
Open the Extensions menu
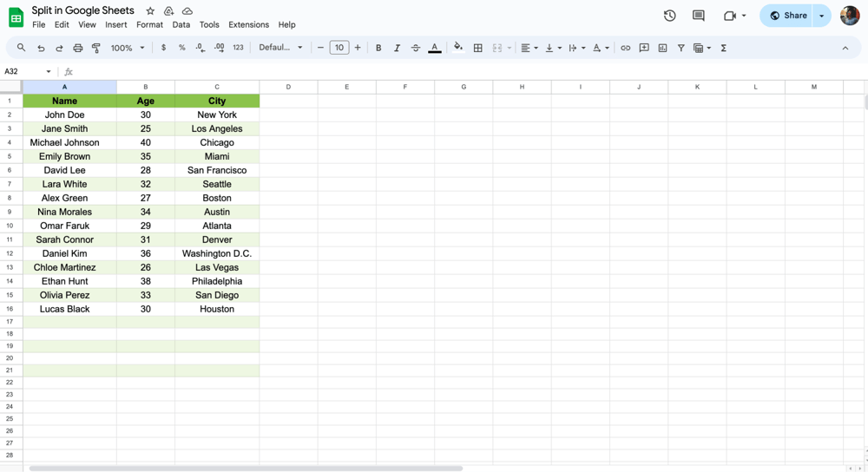pyautogui.click(x=248, y=25)
